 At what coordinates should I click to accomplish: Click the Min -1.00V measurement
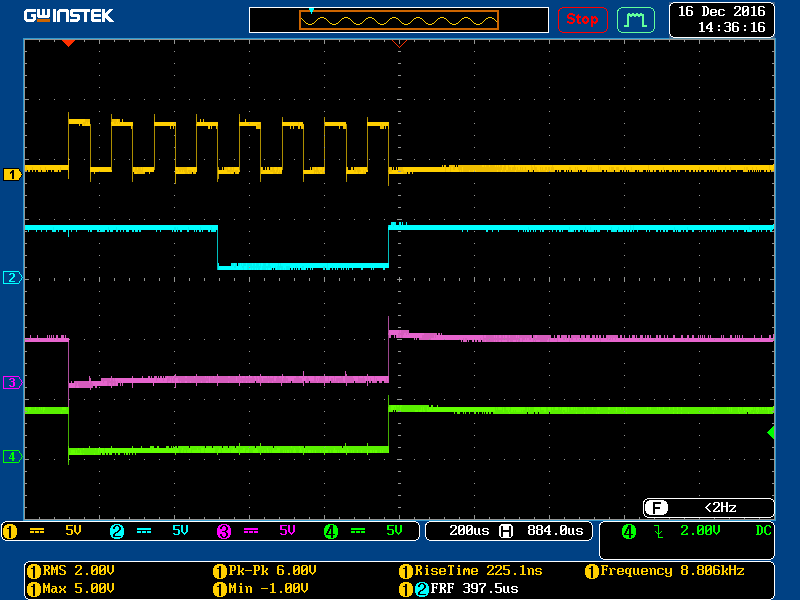click(261, 589)
